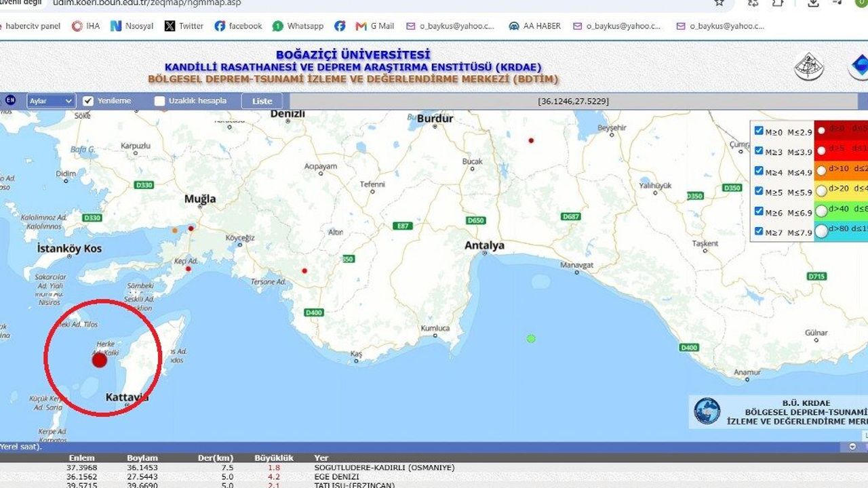The width and height of the screenshot is (868, 488).
Task: Select the SOGUTLUDERE-KADIRLI (OSMANIYE) row
Action: pyautogui.click(x=434, y=468)
